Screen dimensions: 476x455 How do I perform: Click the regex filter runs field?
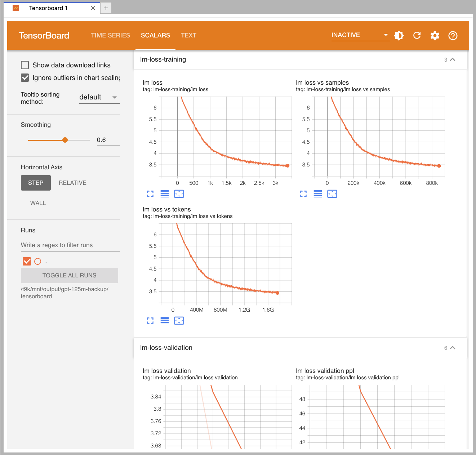click(70, 245)
